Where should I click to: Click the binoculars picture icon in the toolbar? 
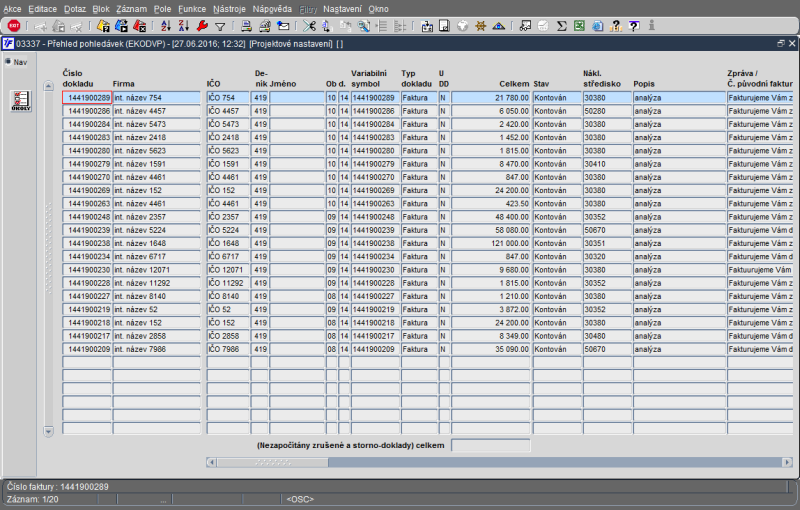525,26
